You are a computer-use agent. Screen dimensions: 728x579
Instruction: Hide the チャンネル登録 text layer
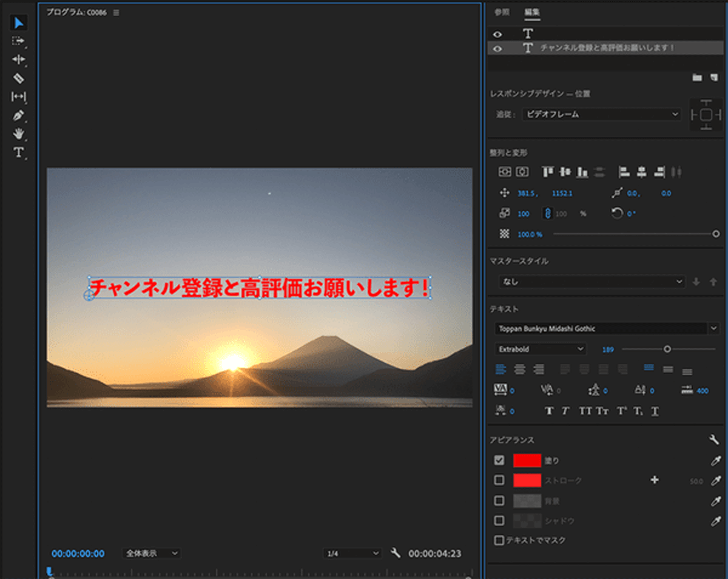click(498, 49)
